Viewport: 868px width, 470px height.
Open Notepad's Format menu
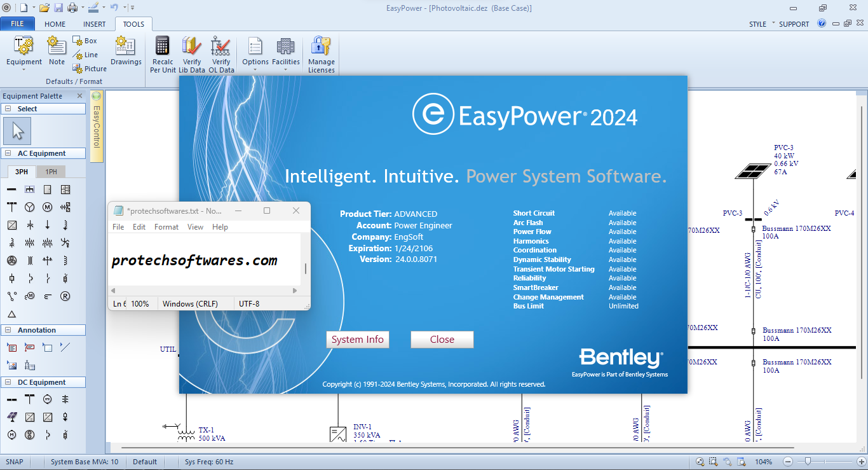coord(166,227)
